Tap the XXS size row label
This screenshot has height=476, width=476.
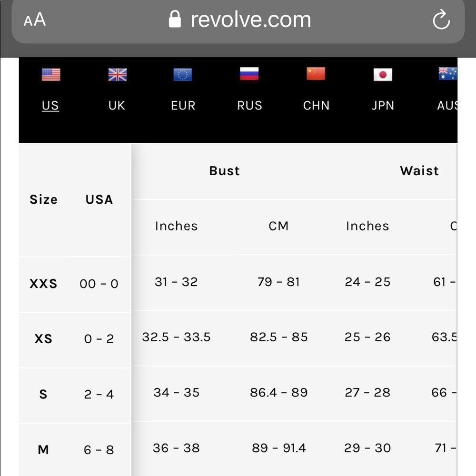pos(43,284)
